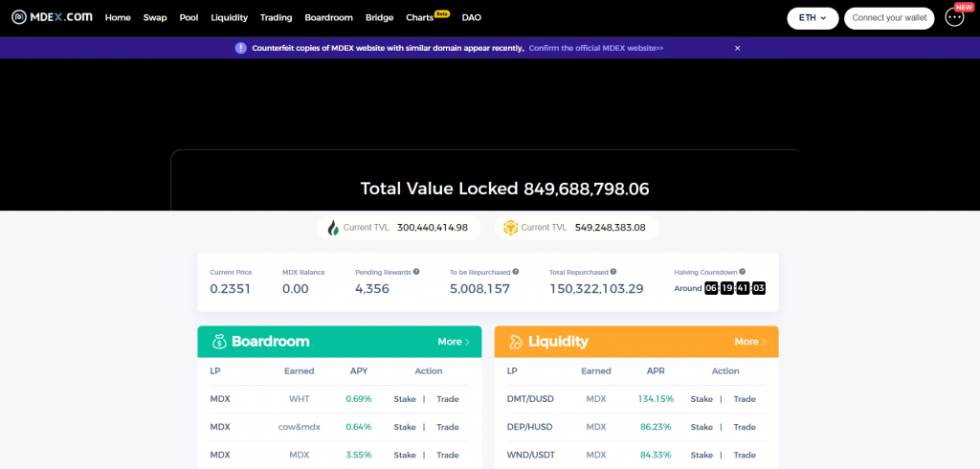Open Boardroom in the top navigation
The height and width of the screenshot is (469, 980).
click(329, 17)
